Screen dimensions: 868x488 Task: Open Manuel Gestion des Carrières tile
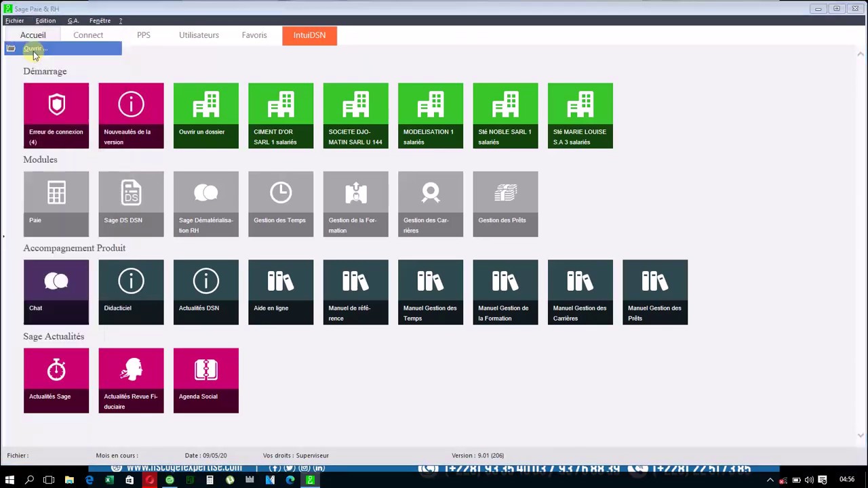click(x=580, y=292)
